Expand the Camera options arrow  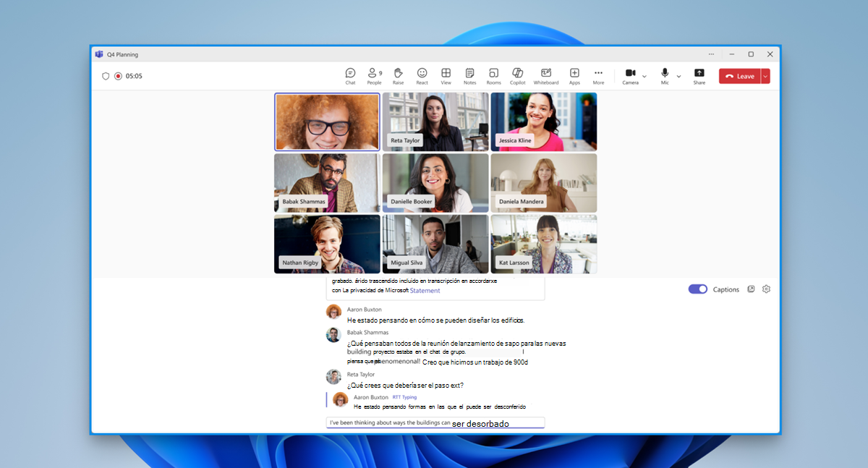[x=644, y=76]
